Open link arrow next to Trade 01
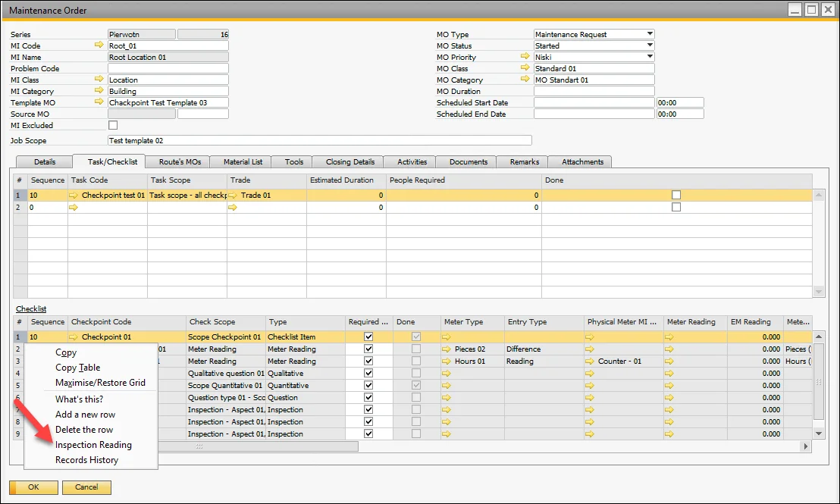The width and height of the screenshot is (840, 504). 234,196
